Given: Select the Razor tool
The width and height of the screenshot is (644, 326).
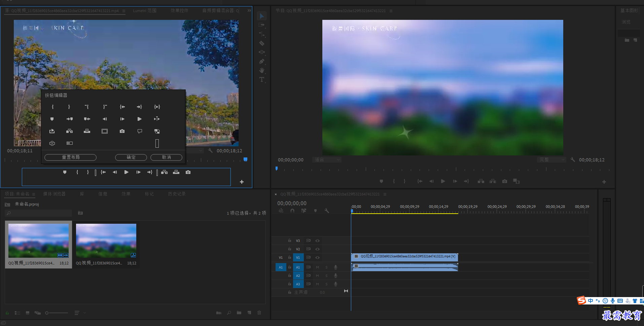Looking at the screenshot, I should tap(261, 43).
